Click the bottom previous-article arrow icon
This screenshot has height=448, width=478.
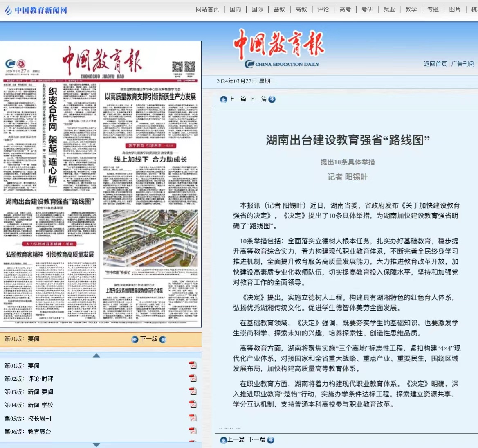[x=223, y=440]
